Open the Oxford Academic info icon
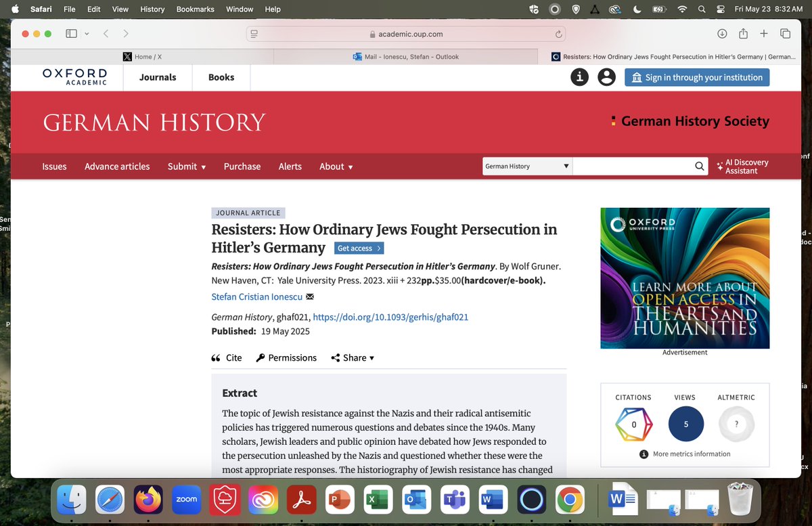 (x=579, y=77)
